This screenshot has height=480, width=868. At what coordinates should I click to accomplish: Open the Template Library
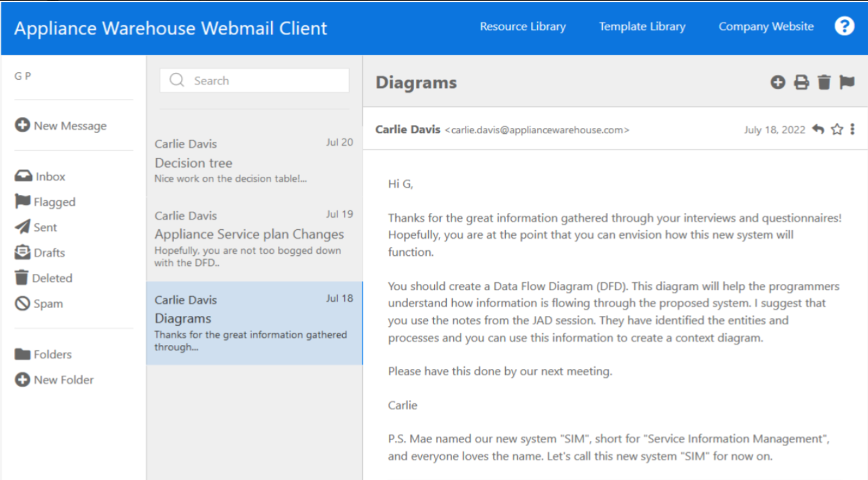point(641,27)
